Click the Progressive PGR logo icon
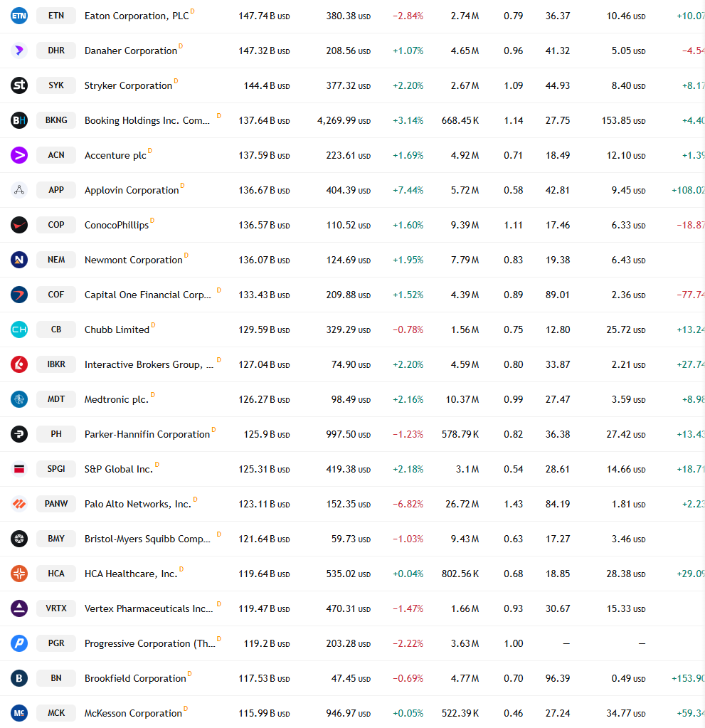Viewport: 705px width, 728px height. pyautogui.click(x=19, y=643)
